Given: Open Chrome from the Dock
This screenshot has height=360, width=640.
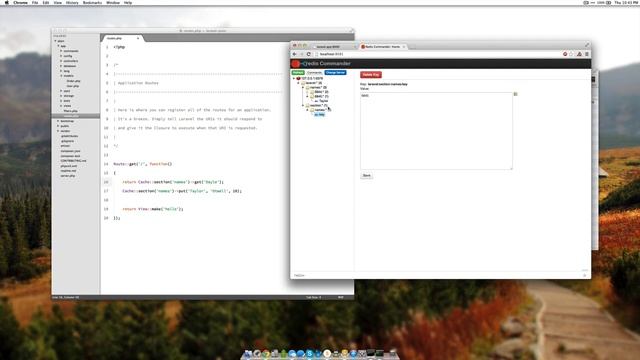Looking at the screenshot, I should pos(266,353).
